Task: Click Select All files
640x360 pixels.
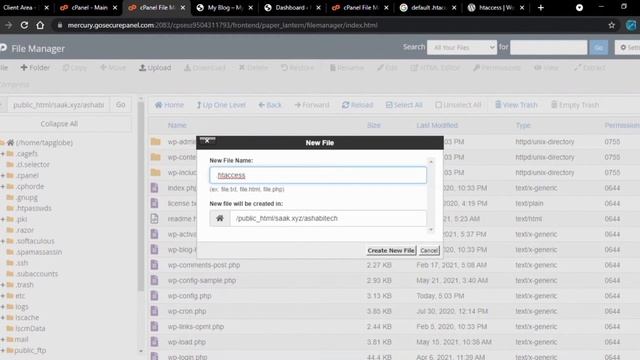Action: click(x=404, y=105)
